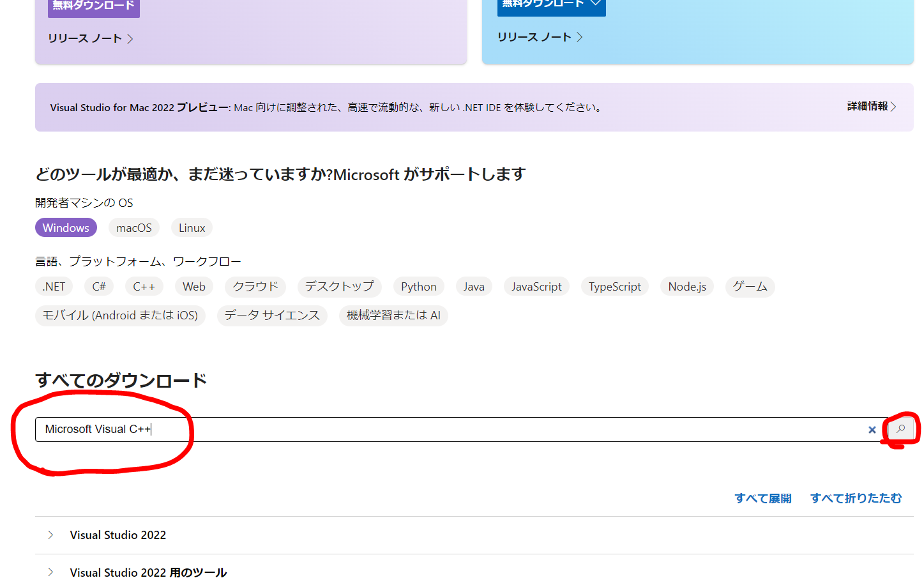Image resolution: width=924 pixels, height=578 pixels.
Task: Click the すべてのダウンロード heading
Action: pyautogui.click(x=121, y=381)
